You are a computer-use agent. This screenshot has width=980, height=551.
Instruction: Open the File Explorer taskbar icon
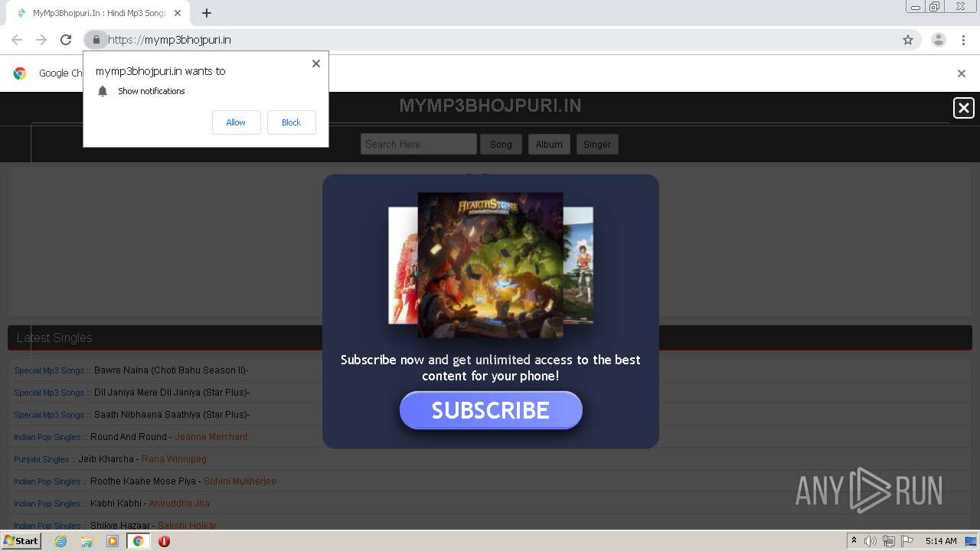[x=87, y=541]
